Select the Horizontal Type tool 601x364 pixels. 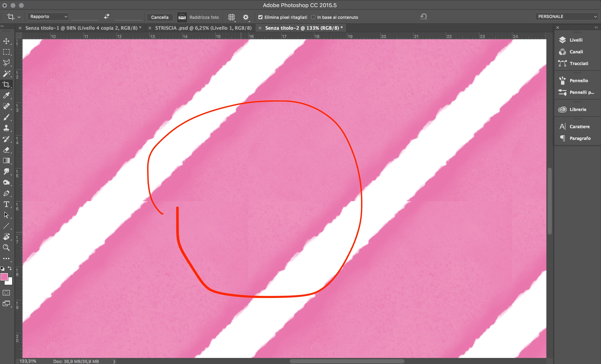click(6, 204)
